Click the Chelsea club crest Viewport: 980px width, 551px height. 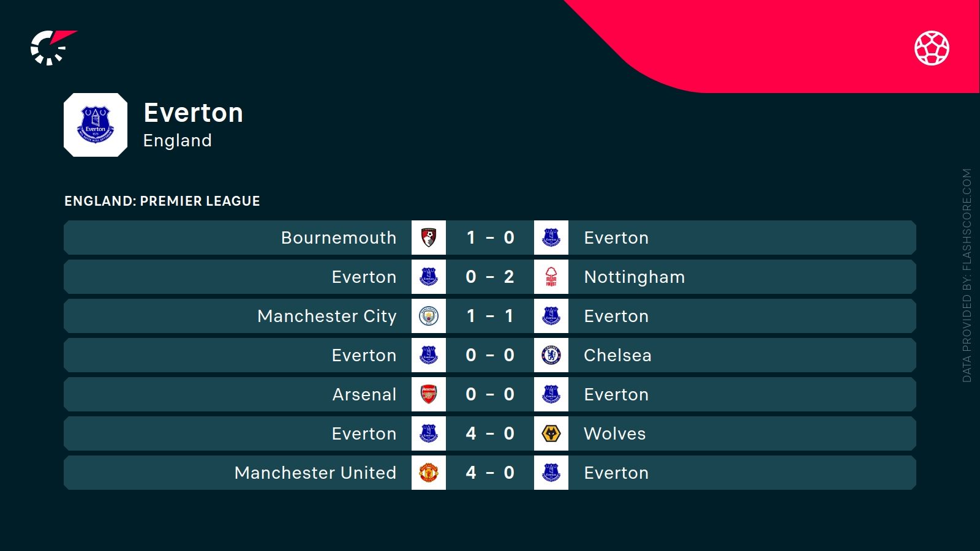(551, 355)
